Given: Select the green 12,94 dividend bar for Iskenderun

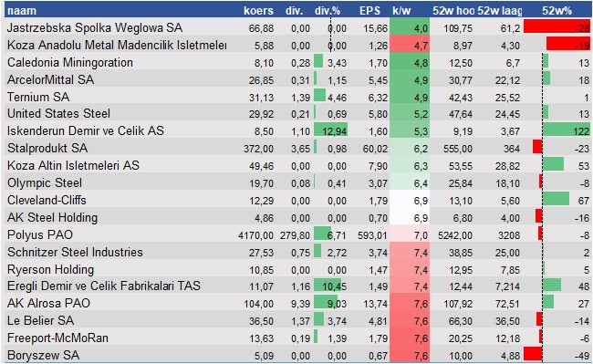Looking at the screenshot, I should 330,130.
